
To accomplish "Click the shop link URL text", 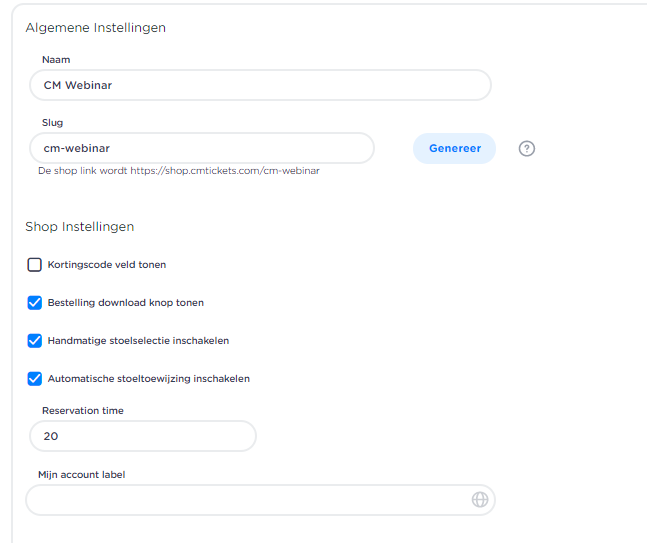I will tap(224, 171).
